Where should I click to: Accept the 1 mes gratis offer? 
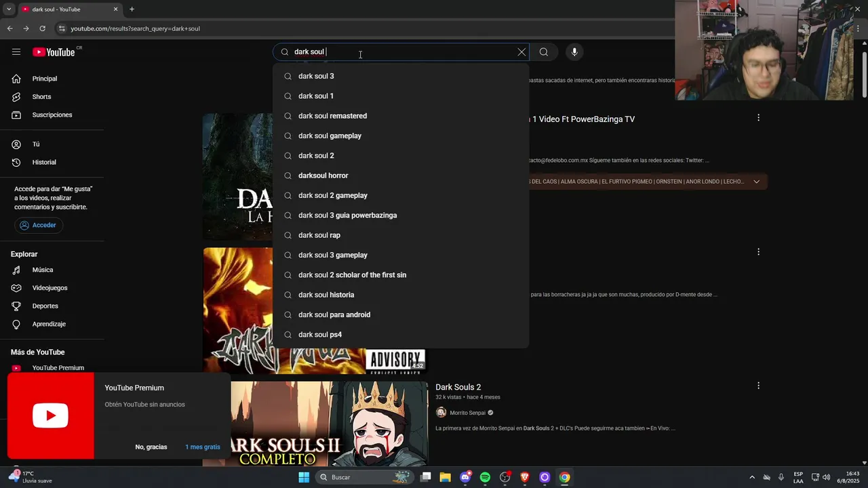203,447
